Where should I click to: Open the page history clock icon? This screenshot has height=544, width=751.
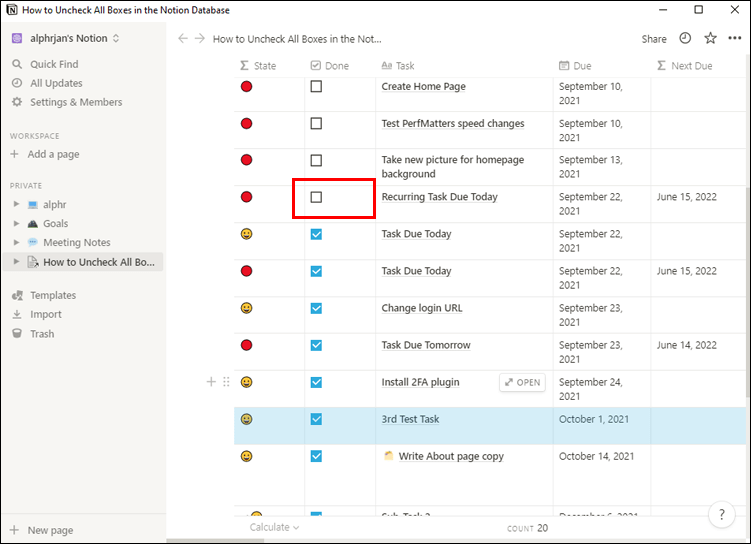point(685,39)
